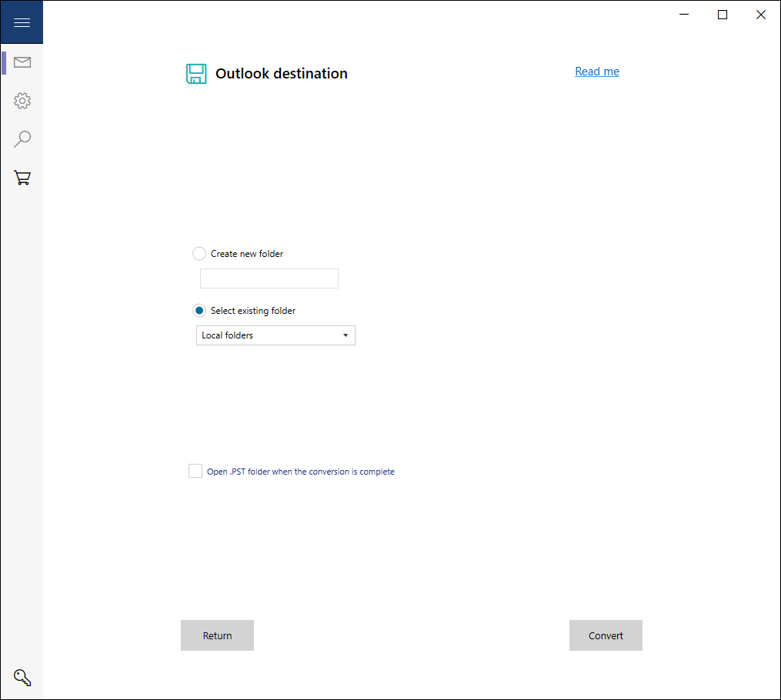Open the shopping cart purchase icon
Image resolution: width=781 pixels, height=700 pixels.
pos(22,178)
